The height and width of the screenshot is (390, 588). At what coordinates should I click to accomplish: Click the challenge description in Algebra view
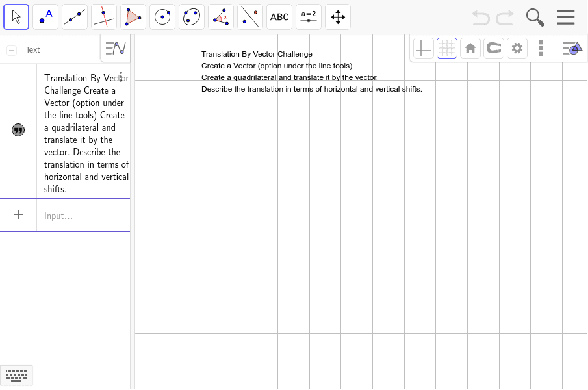point(86,133)
